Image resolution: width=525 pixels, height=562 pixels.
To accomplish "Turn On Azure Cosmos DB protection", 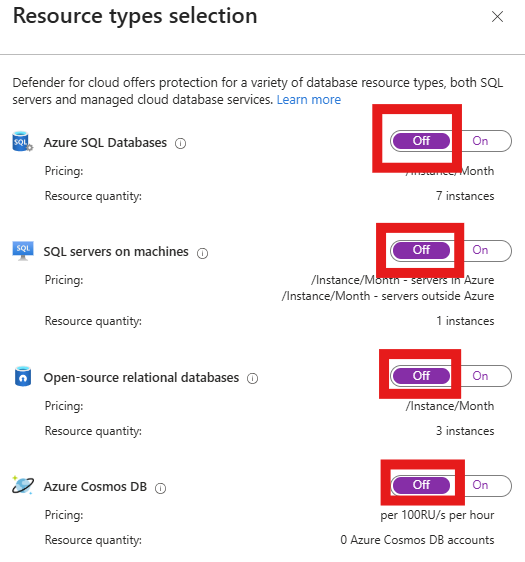I will [480, 485].
